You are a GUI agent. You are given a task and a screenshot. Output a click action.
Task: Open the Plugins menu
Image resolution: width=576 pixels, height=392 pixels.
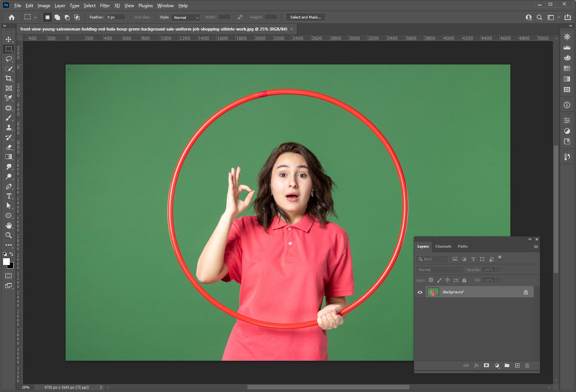click(x=146, y=6)
